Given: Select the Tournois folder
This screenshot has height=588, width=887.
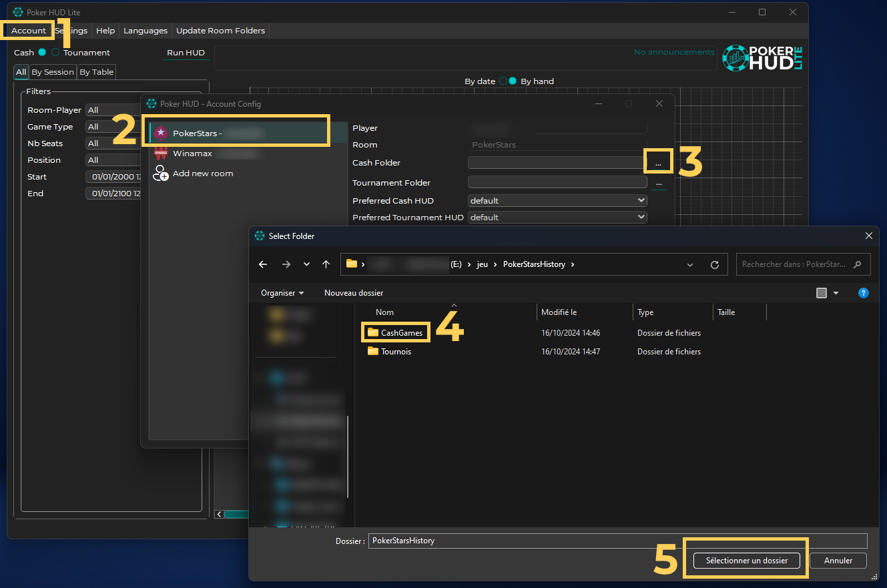Looking at the screenshot, I should pos(396,351).
